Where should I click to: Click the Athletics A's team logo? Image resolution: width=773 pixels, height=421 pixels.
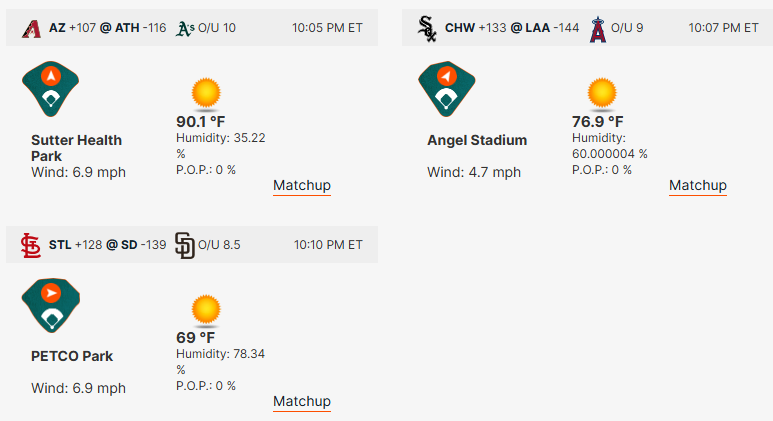[x=185, y=29]
